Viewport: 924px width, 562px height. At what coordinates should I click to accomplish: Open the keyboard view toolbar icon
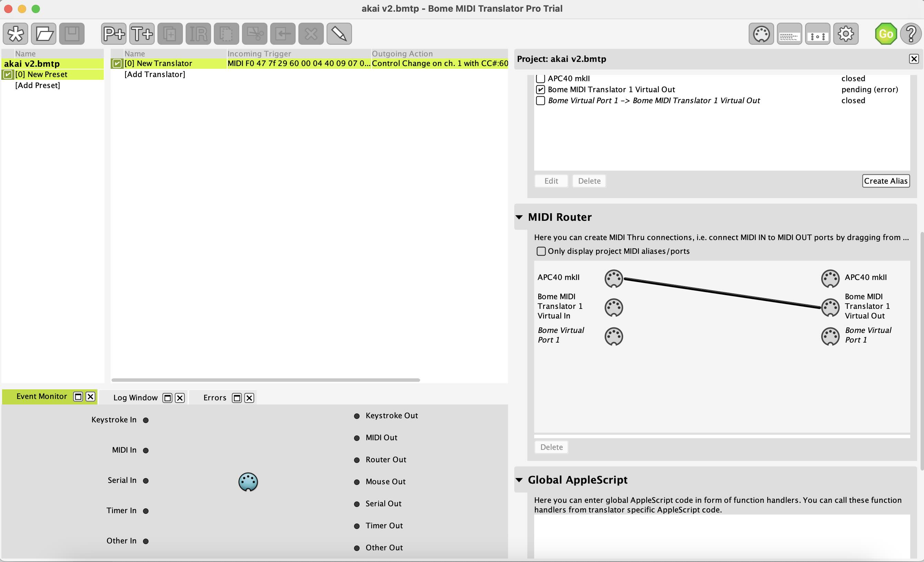click(x=789, y=34)
